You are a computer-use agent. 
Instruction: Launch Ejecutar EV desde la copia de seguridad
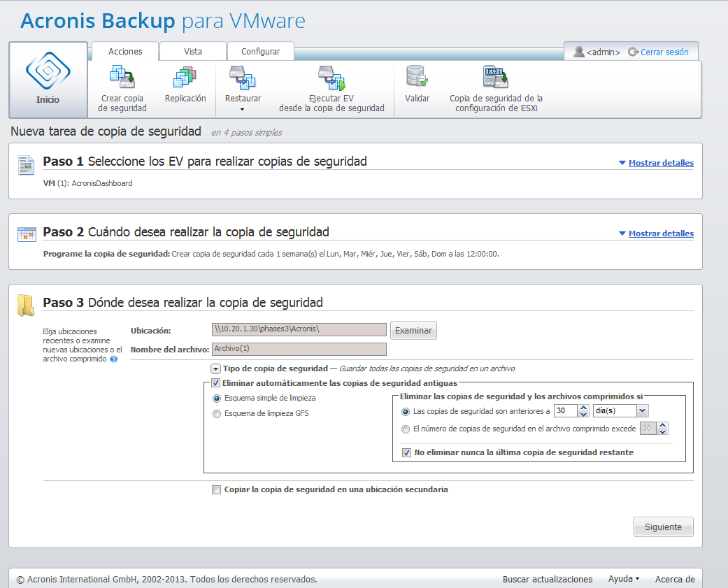331,77
